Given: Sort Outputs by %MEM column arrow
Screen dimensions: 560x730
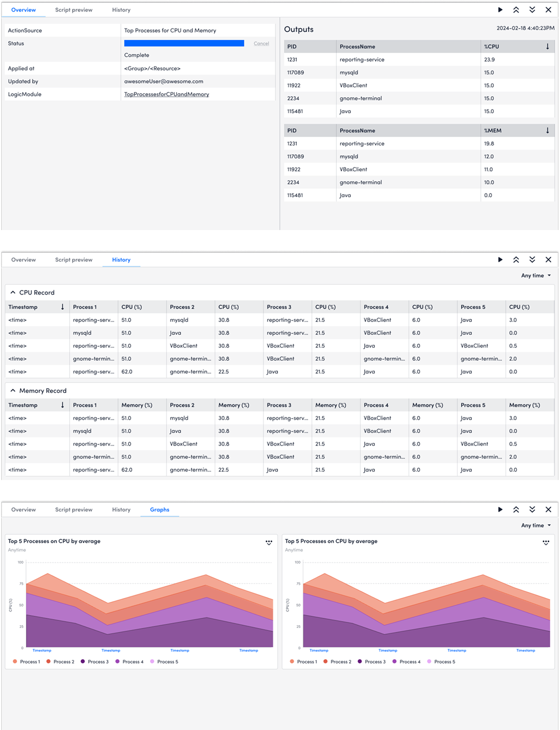Looking at the screenshot, I should click(547, 130).
